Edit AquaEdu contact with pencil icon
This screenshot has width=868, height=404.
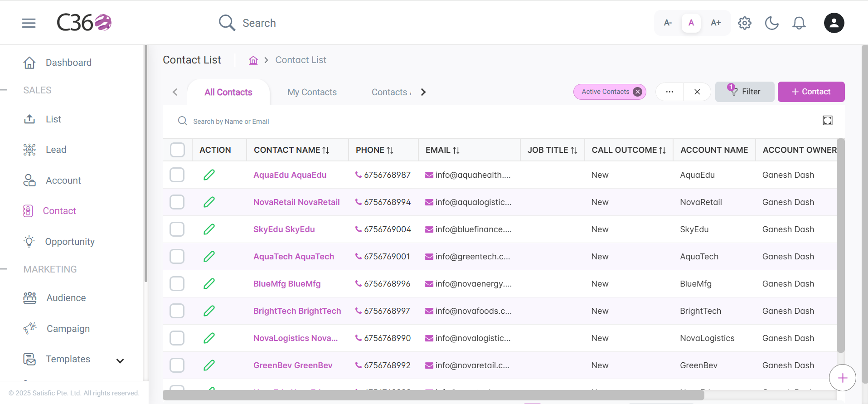209,175
